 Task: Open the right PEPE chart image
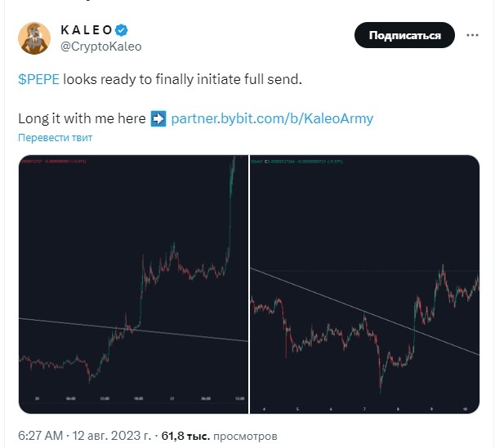(364, 284)
